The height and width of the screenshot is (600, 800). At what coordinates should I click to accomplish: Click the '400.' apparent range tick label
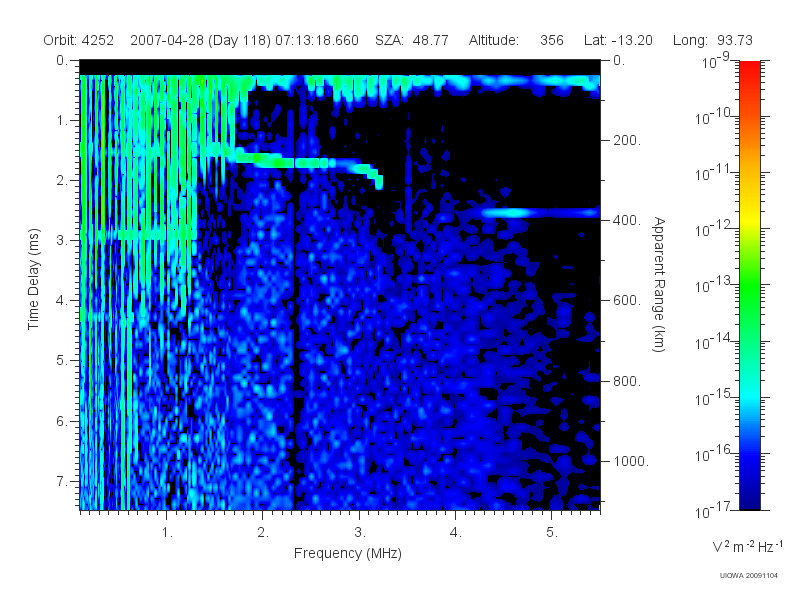click(x=627, y=220)
